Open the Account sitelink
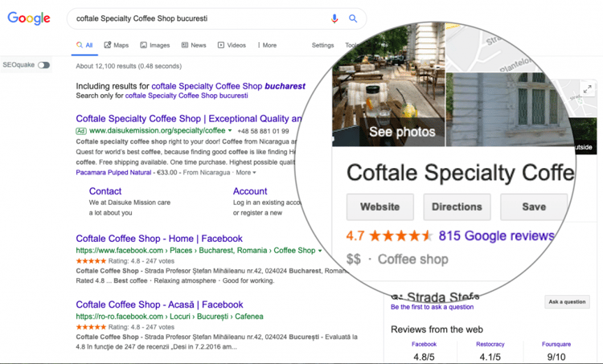Screen dimensions: 603x364 (x=250, y=191)
